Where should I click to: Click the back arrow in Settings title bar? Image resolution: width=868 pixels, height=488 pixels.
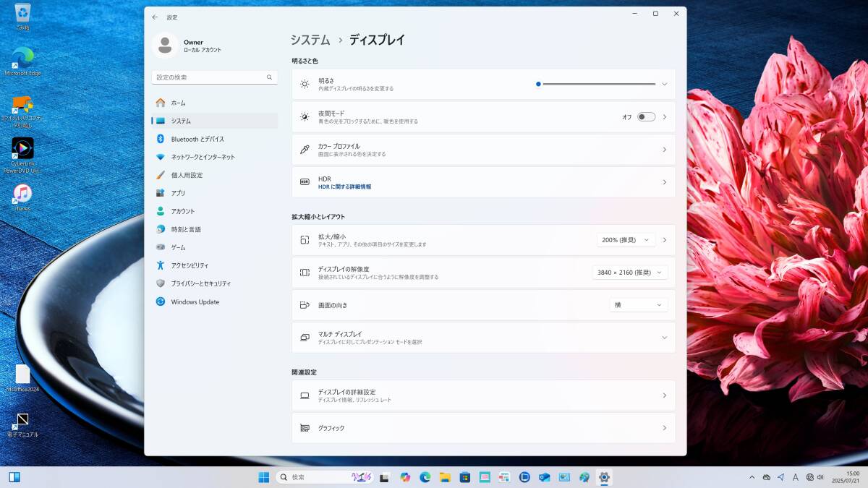[155, 17]
